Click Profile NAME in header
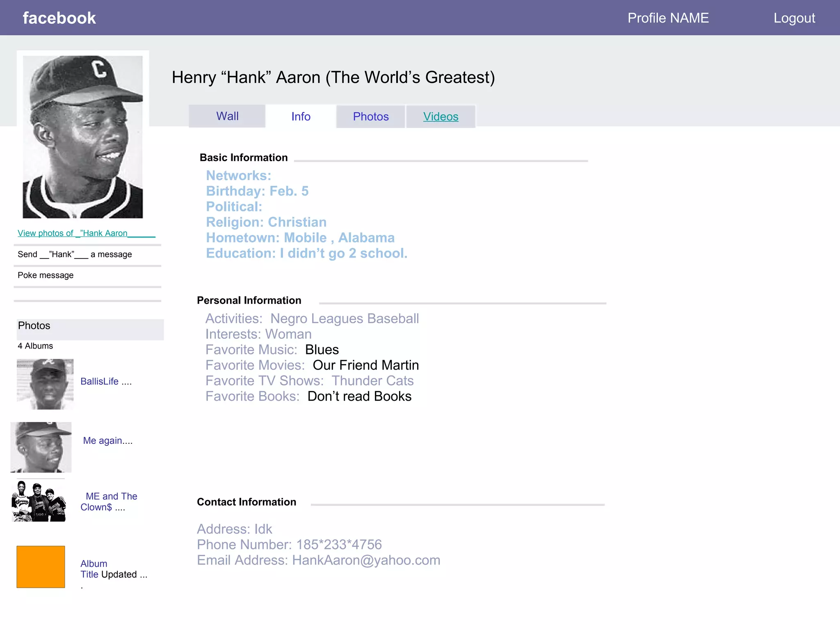Image resolution: width=840 pixels, height=630 pixels. [x=668, y=18]
